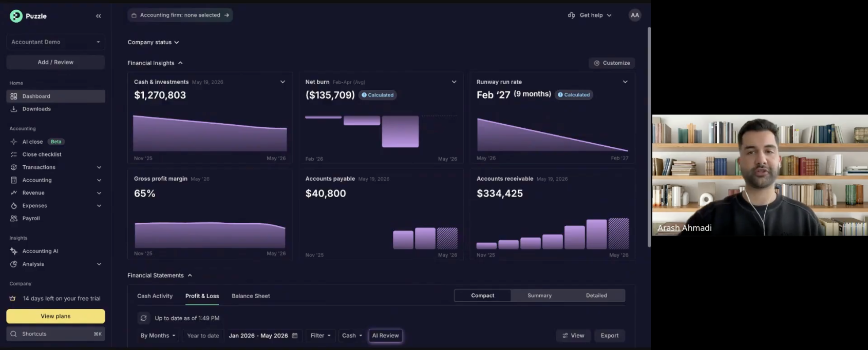
Task: Switch to the Cash Activity tab
Action: (x=155, y=296)
